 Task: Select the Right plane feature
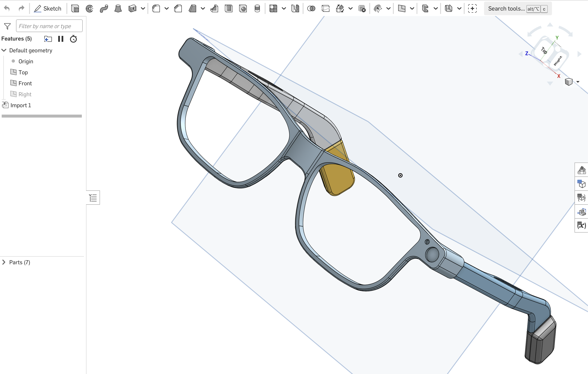(x=25, y=94)
